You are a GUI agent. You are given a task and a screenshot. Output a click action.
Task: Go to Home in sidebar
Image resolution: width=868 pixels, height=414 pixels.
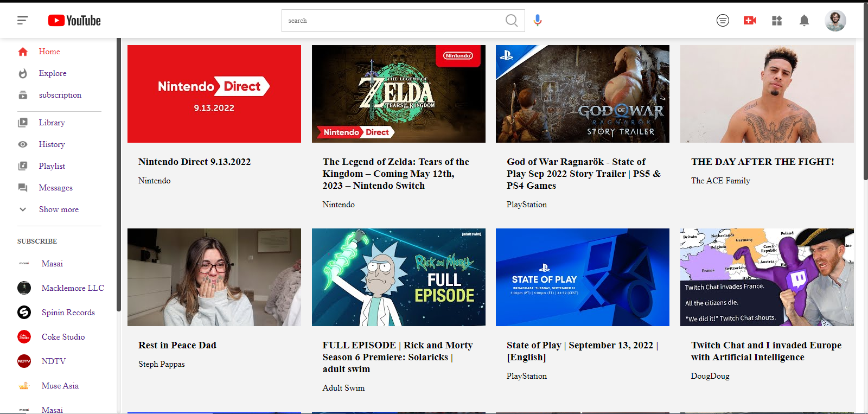click(49, 52)
